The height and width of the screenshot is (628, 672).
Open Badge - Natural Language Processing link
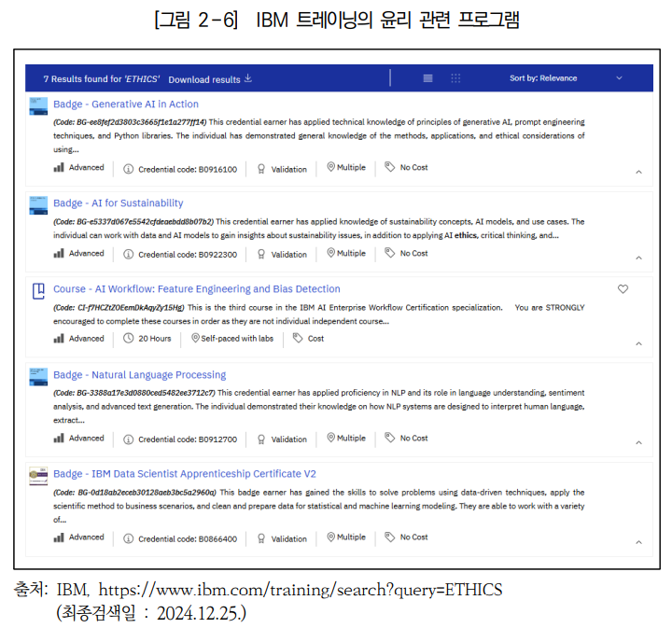point(139,375)
